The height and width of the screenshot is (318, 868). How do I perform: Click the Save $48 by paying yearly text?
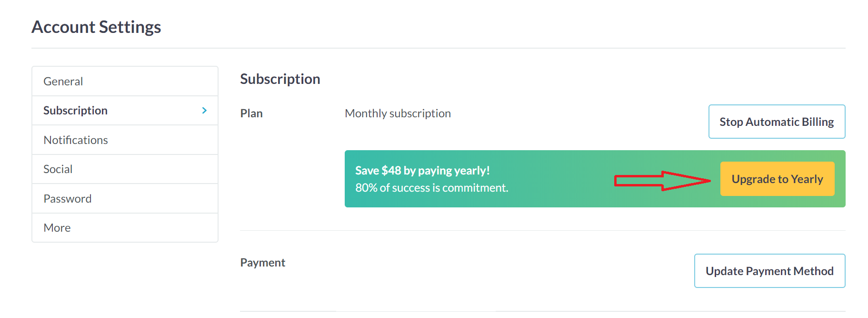(422, 171)
